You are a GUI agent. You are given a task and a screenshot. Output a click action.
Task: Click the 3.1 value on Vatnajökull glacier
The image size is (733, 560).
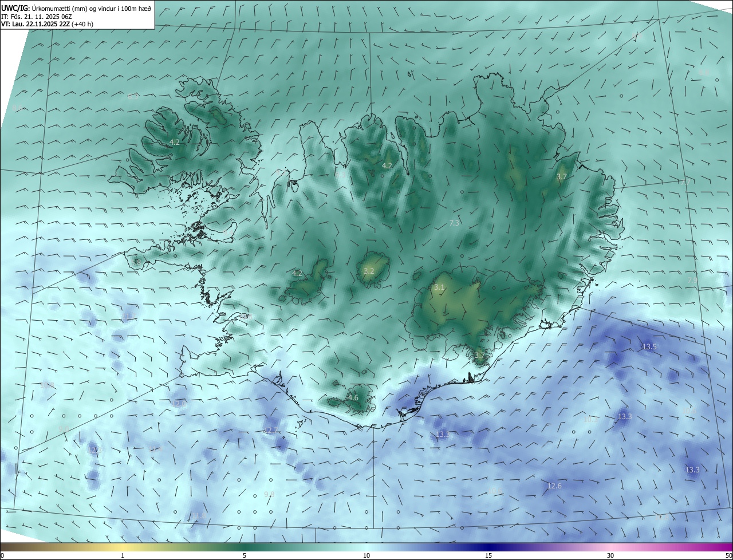tap(439, 287)
